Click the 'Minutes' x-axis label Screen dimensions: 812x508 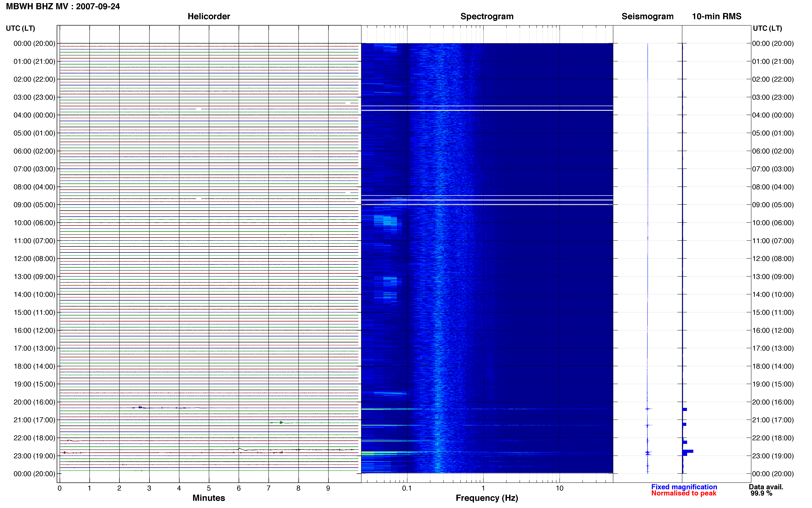[208, 498]
